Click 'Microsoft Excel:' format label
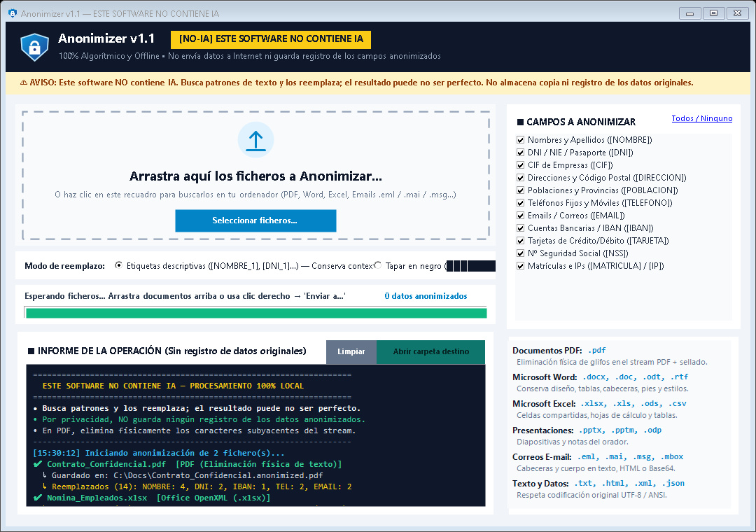Screen dimensions: 756x532 coord(544,403)
